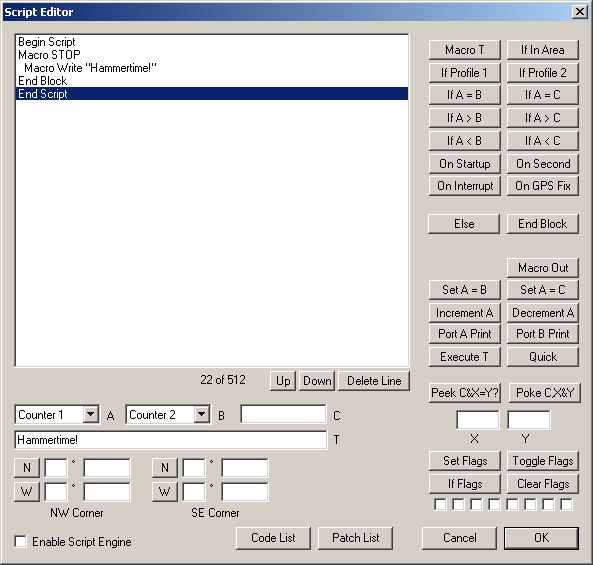Image resolution: width=593 pixels, height=565 pixels.
Task: Move the selected line Down
Action: (317, 381)
